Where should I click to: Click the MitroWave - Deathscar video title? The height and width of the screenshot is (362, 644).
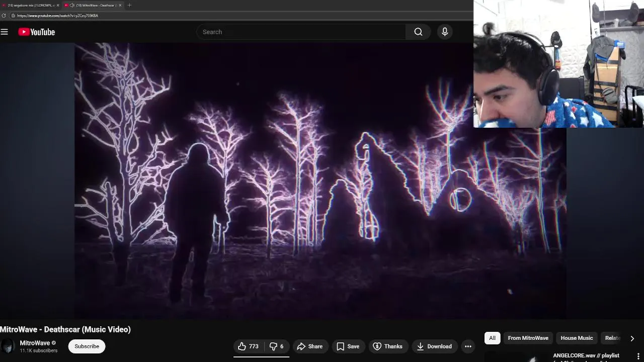[x=65, y=329]
